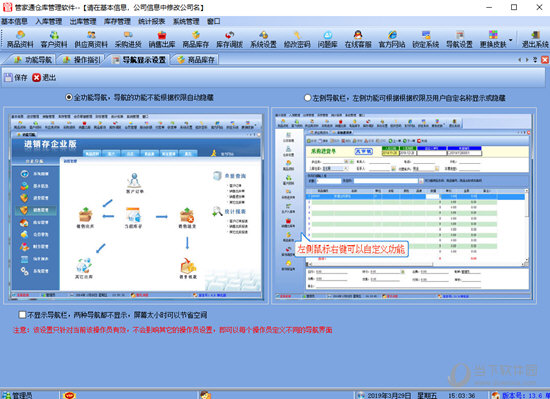
Task: Click the left sidebar navigation preview image
Action: coord(403,206)
